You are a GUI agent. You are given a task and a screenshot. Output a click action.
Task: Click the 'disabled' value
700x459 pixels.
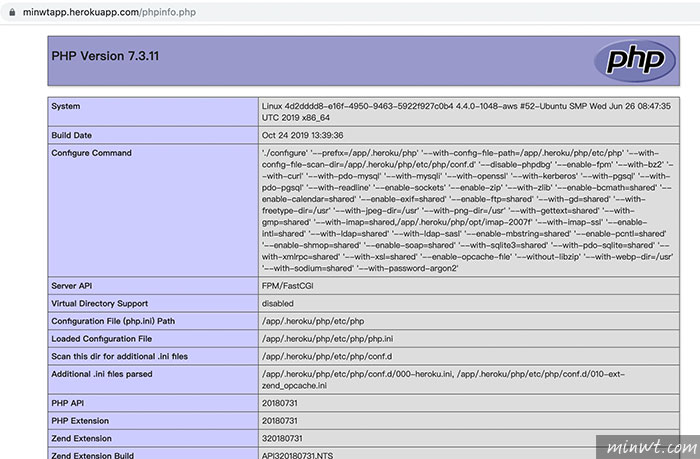(278, 304)
